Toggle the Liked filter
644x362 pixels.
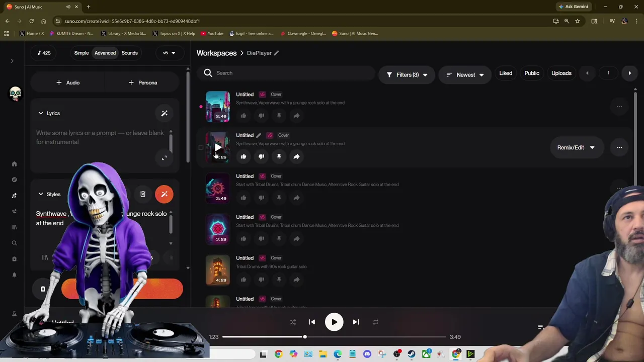point(506,73)
